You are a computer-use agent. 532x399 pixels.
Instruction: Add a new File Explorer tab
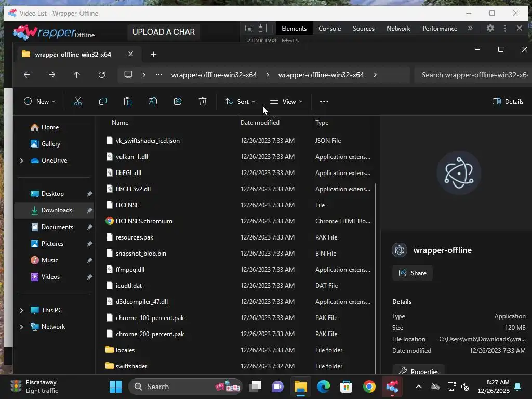click(x=153, y=54)
